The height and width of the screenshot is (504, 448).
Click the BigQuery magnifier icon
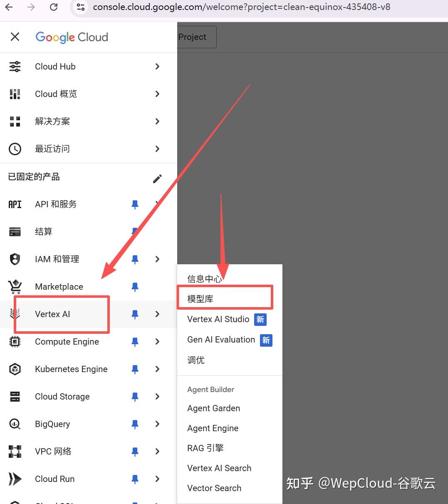(15, 424)
